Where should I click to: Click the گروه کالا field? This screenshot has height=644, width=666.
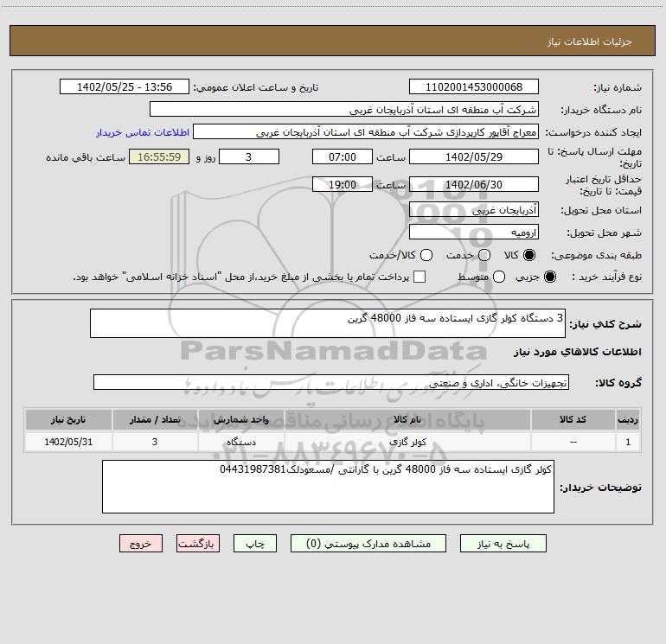coord(331,382)
